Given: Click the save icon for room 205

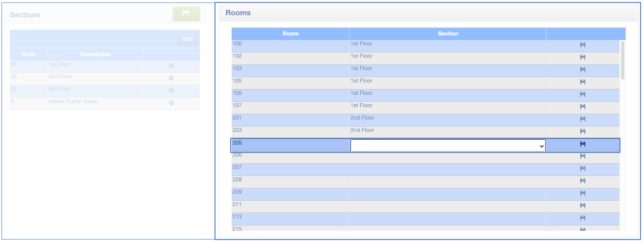Looking at the screenshot, I should click(x=583, y=144).
